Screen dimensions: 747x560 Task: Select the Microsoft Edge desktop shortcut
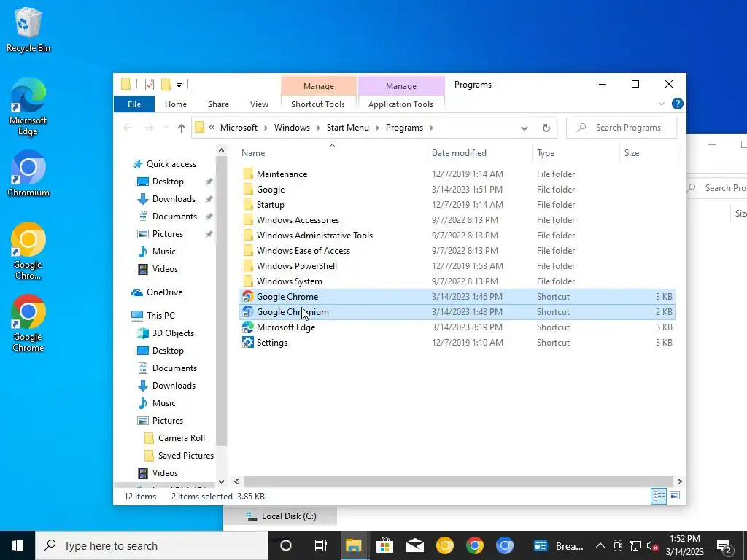[x=28, y=106]
